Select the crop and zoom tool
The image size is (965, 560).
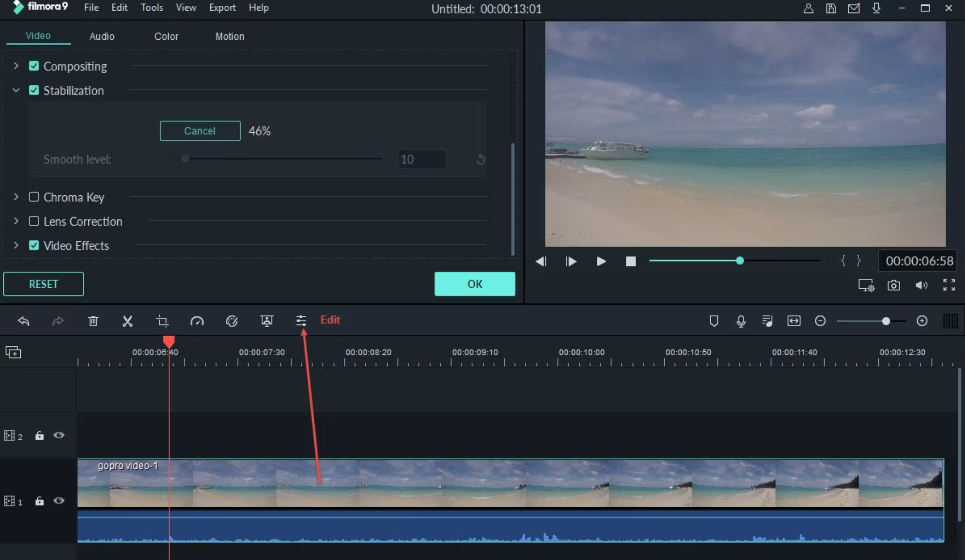[x=162, y=321]
